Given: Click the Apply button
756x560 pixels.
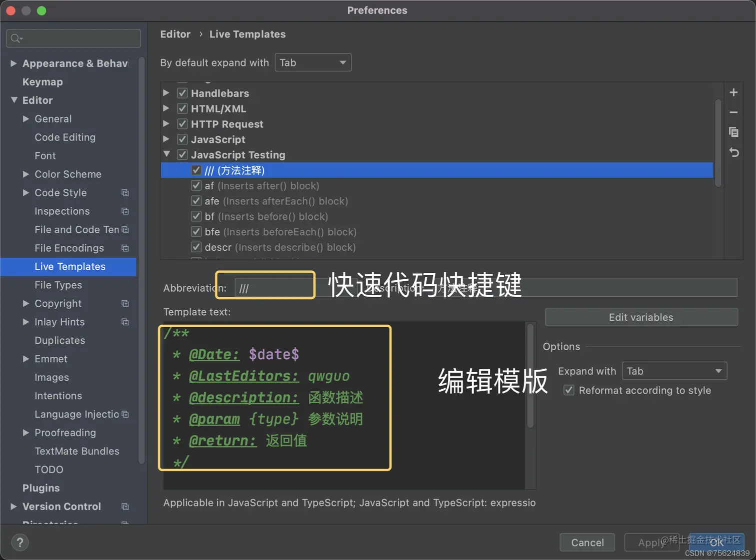Looking at the screenshot, I should (x=651, y=543).
